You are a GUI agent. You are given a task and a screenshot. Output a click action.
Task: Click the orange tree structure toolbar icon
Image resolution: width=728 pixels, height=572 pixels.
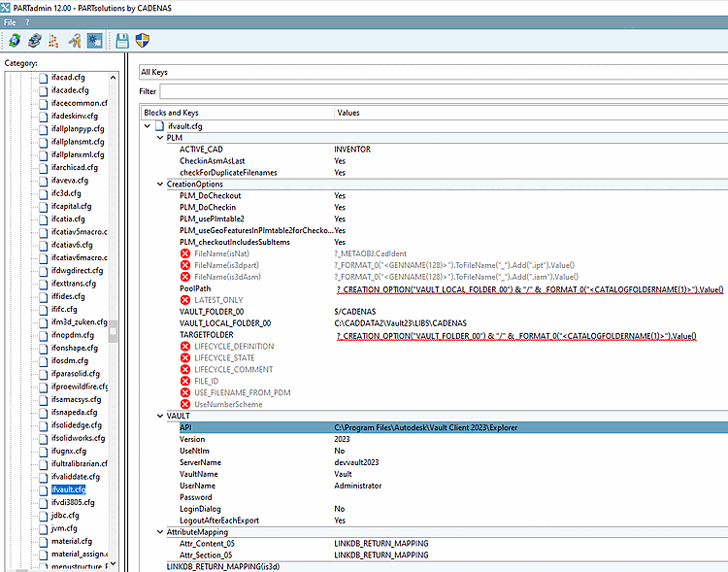[x=53, y=41]
